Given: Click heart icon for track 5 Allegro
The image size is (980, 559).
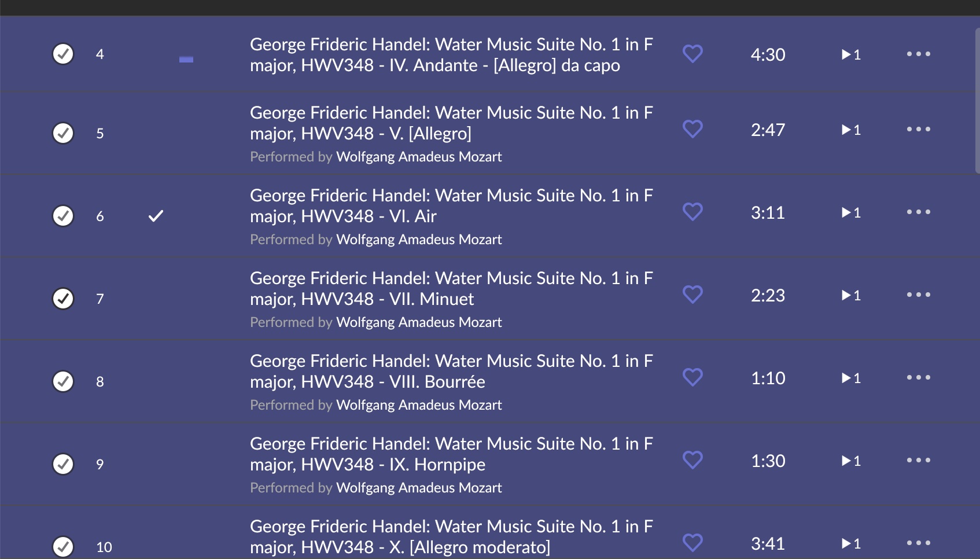Looking at the screenshot, I should coord(692,129).
